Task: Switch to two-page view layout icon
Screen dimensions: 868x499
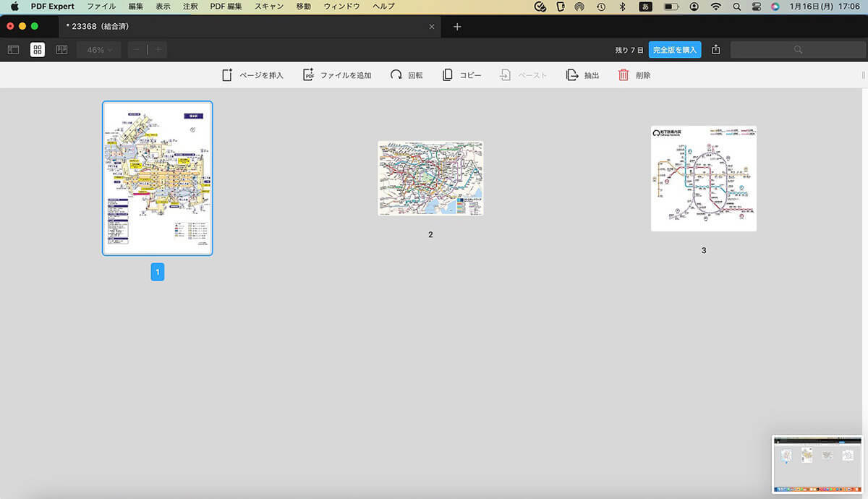Action: click(x=61, y=50)
